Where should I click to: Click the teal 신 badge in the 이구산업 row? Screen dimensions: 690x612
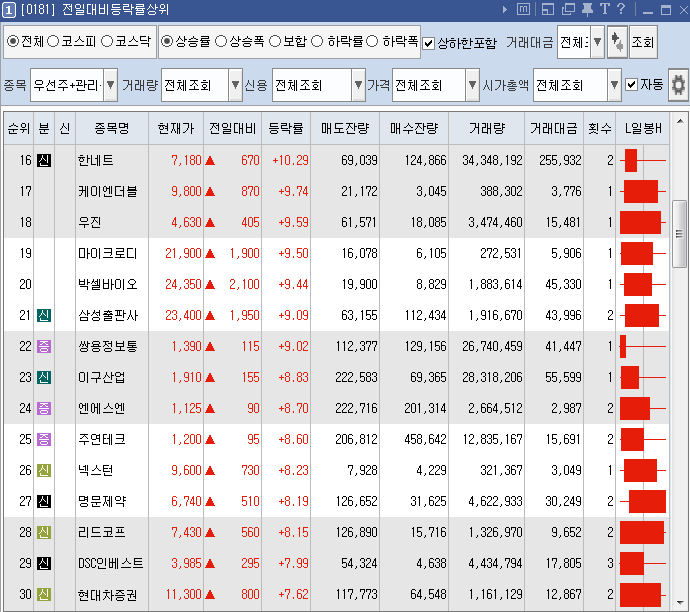click(x=44, y=377)
